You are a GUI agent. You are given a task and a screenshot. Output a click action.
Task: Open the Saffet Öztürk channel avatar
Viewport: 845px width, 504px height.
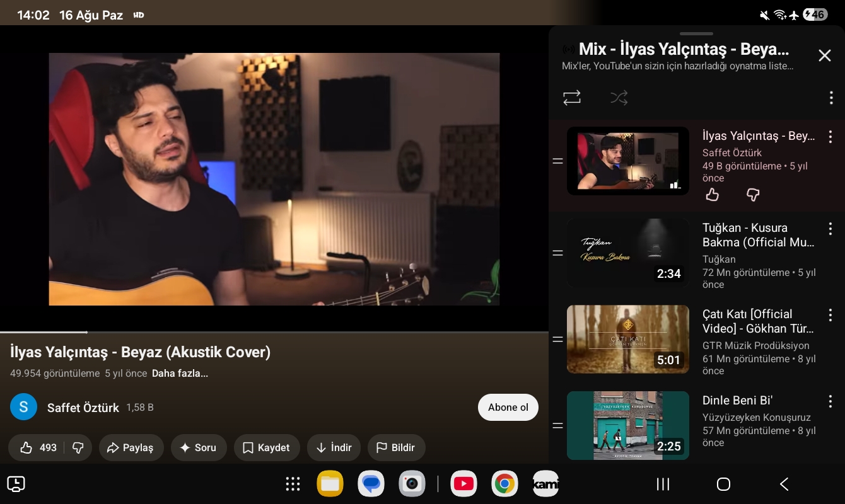[23, 407]
